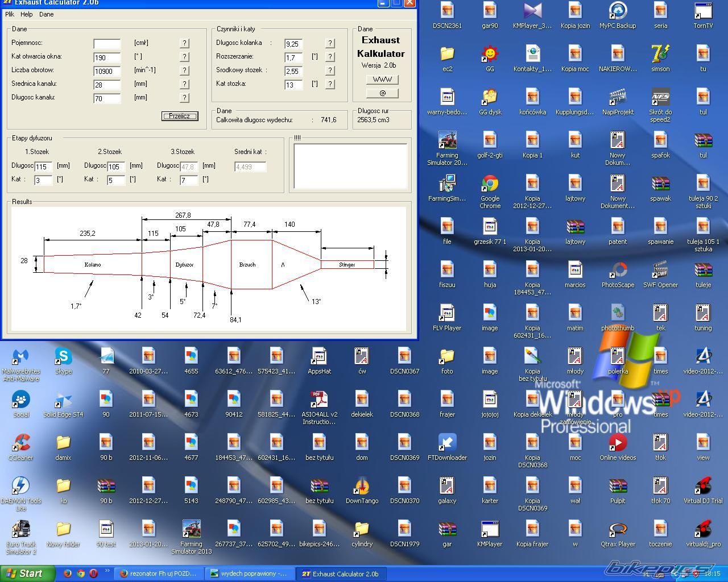Click help button for Liczba obrotow
The image size is (728, 582).
tap(184, 70)
